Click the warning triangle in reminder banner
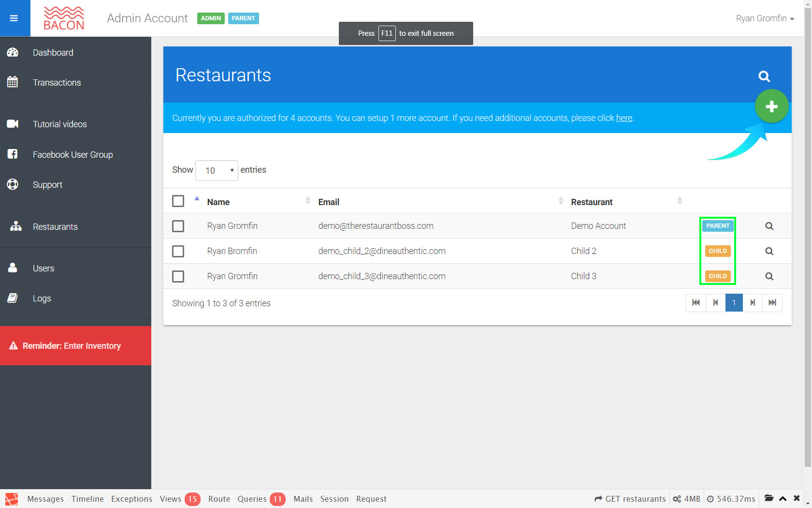 coord(14,346)
